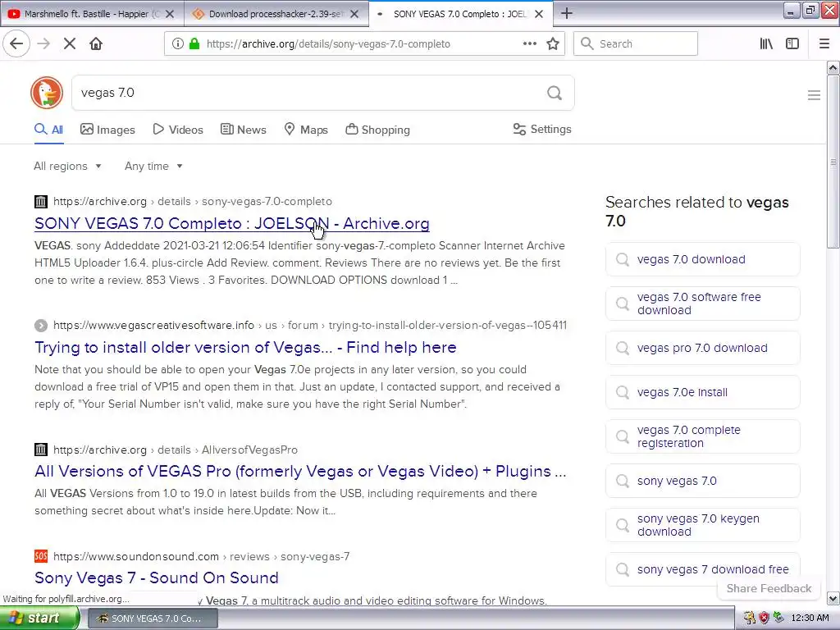
Task: Open page actions three-dot menu
Action: (530, 44)
